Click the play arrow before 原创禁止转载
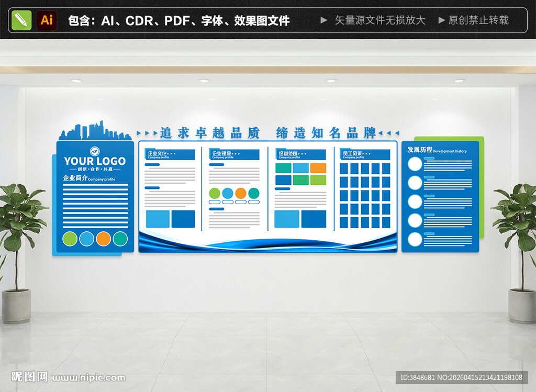 coord(442,20)
